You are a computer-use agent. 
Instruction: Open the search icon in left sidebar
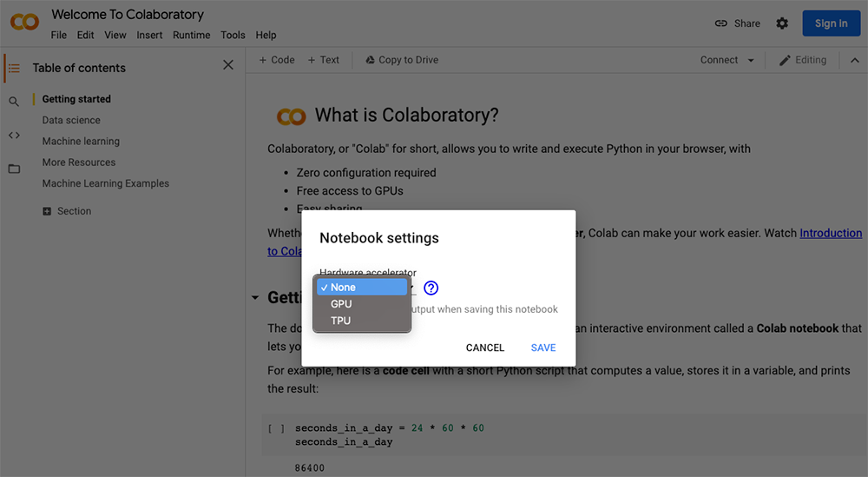pos(14,102)
